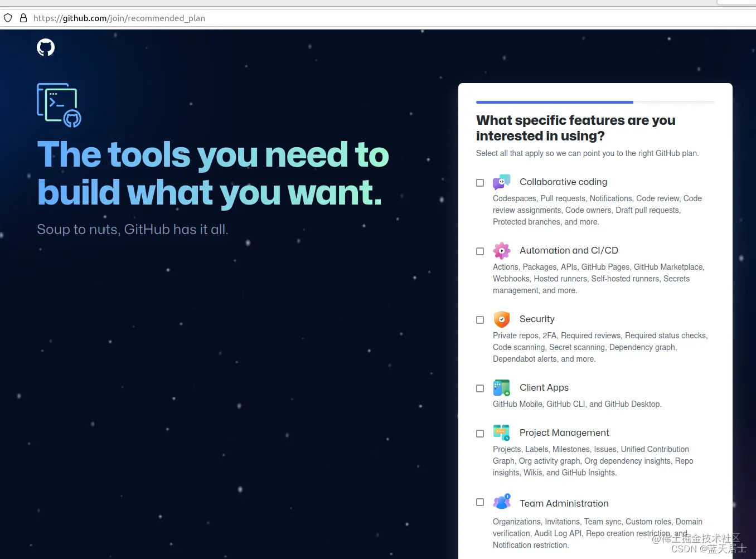Click the Project Management board icon
756x559 pixels.
502,433
